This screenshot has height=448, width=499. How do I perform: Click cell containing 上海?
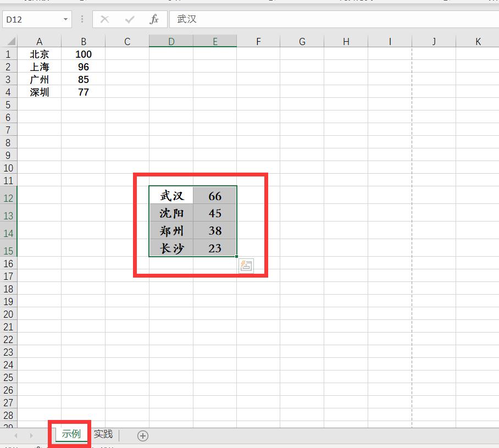pyautogui.click(x=40, y=67)
